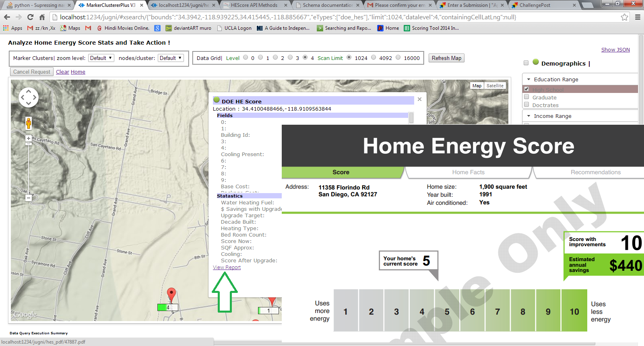Close the DOE HE Score info window
Image resolution: width=644 pixels, height=346 pixels.
(x=419, y=99)
